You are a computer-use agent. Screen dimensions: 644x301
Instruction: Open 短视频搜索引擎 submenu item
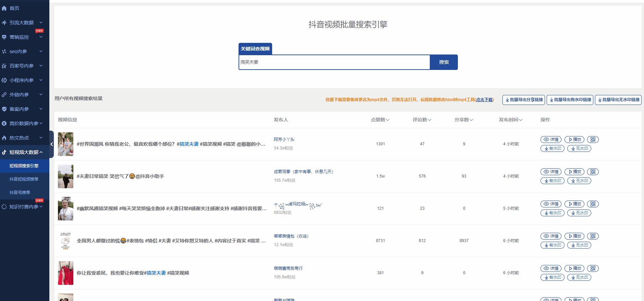point(25,166)
